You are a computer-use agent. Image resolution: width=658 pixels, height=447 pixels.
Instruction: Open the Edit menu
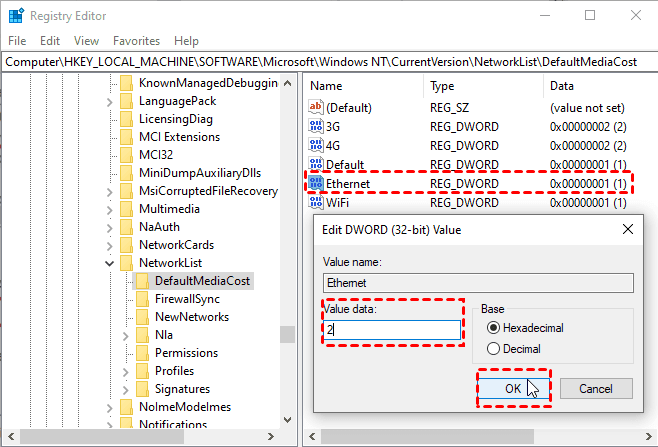click(x=50, y=41)
